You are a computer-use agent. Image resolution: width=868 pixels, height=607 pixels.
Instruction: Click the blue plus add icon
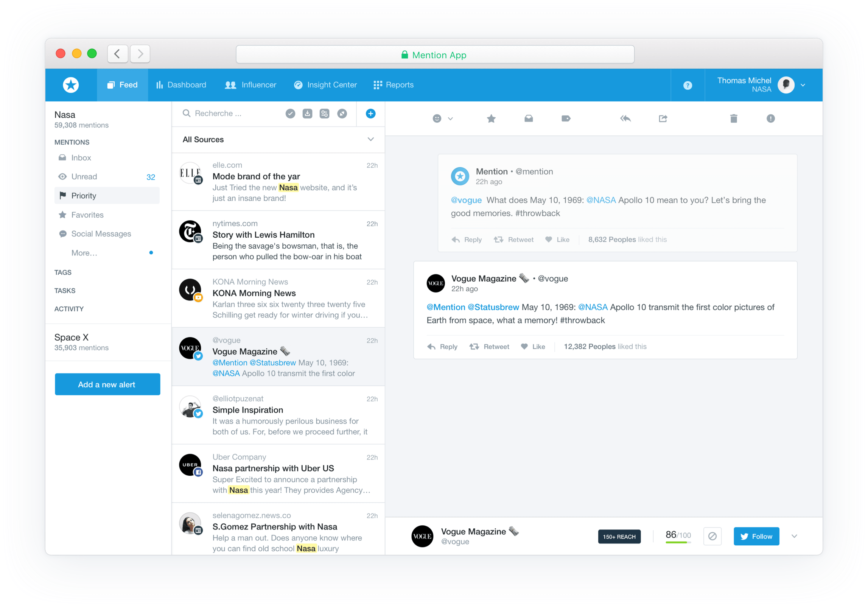click(x=370, y=114)
